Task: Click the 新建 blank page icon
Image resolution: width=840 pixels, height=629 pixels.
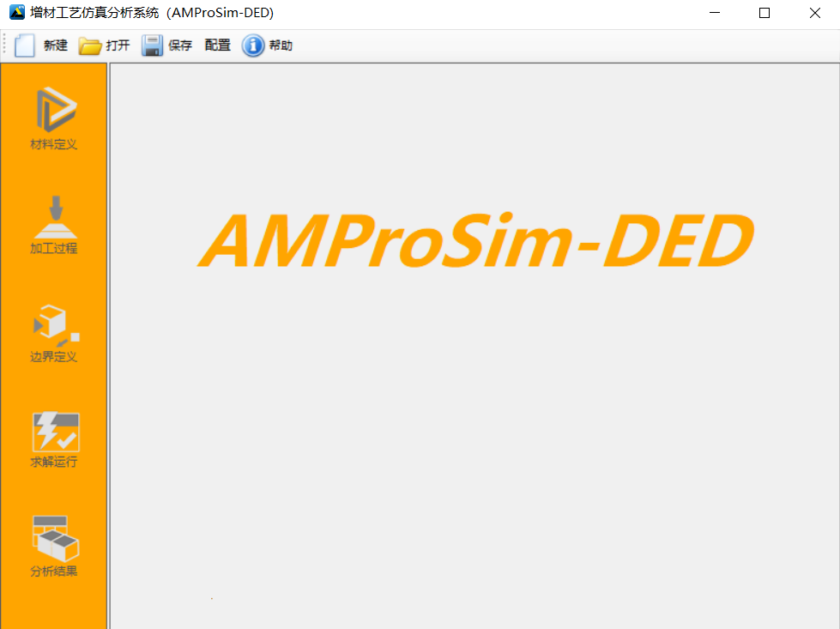Action: point(25,45)
